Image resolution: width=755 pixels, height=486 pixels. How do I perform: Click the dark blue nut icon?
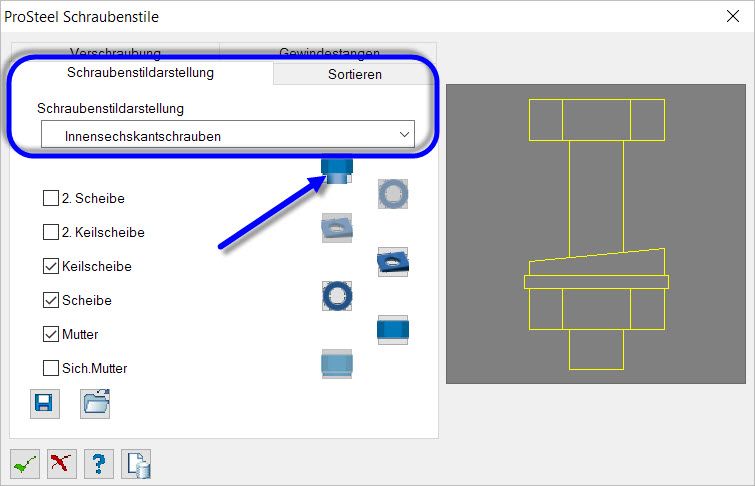click(x=393, y=330)
